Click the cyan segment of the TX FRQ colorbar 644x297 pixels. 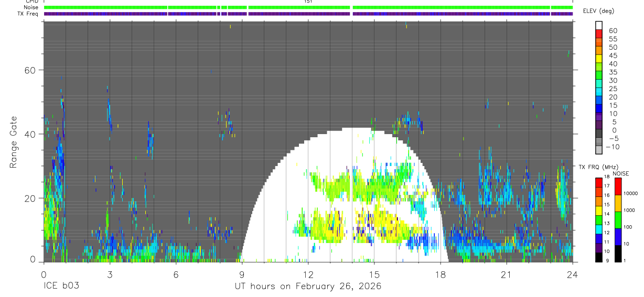tap(599, 228)
